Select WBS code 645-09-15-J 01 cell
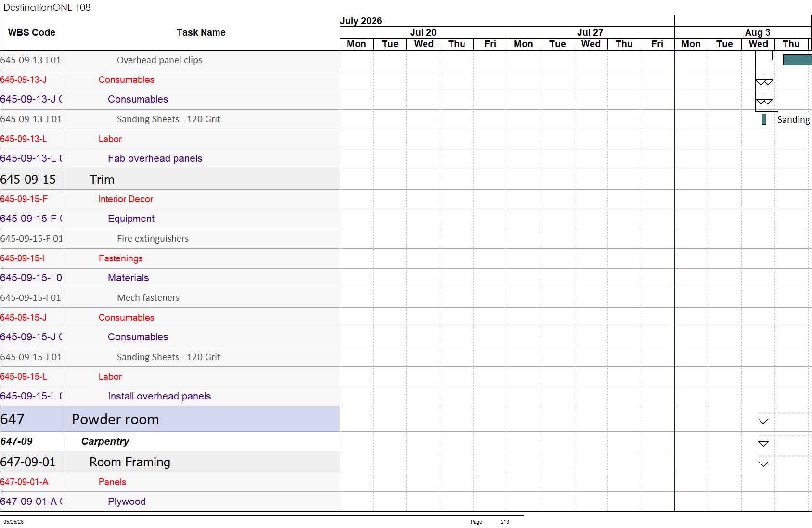812x528 pixels. [x=31, y=357]
